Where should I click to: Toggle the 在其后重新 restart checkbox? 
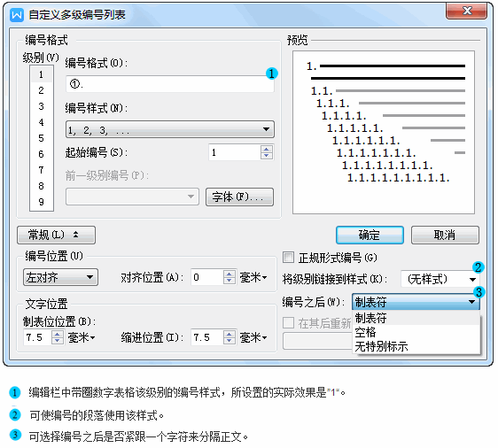[x=288, y=322]
